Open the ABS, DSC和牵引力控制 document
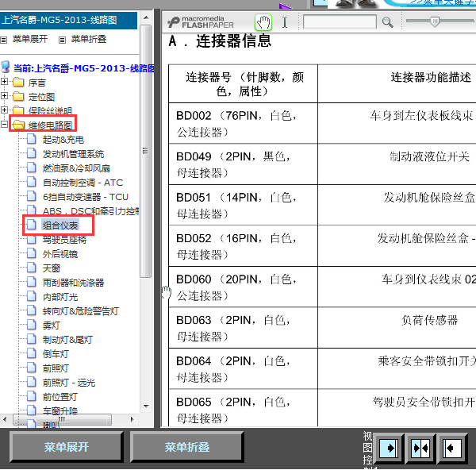Viewport: 476px width, 470px height. click(90, 211)
